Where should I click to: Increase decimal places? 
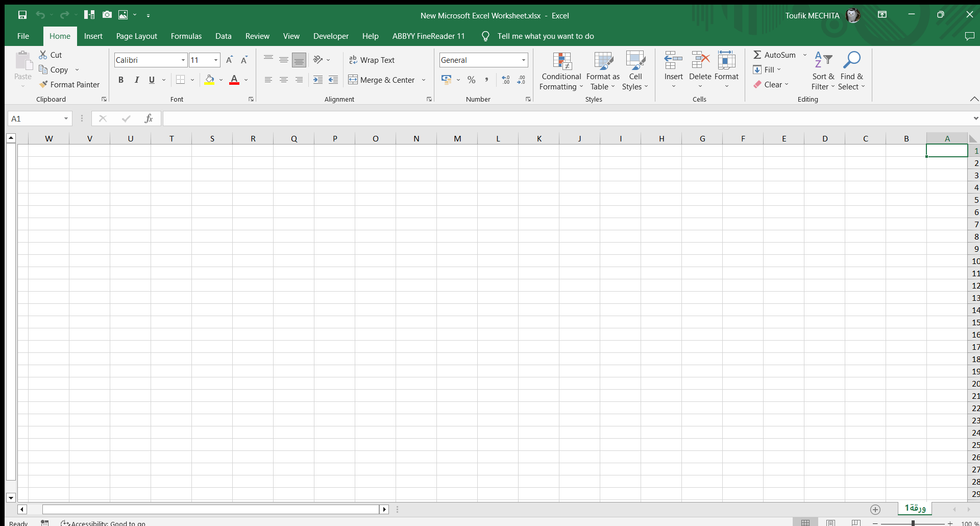[x=505, y=80]
